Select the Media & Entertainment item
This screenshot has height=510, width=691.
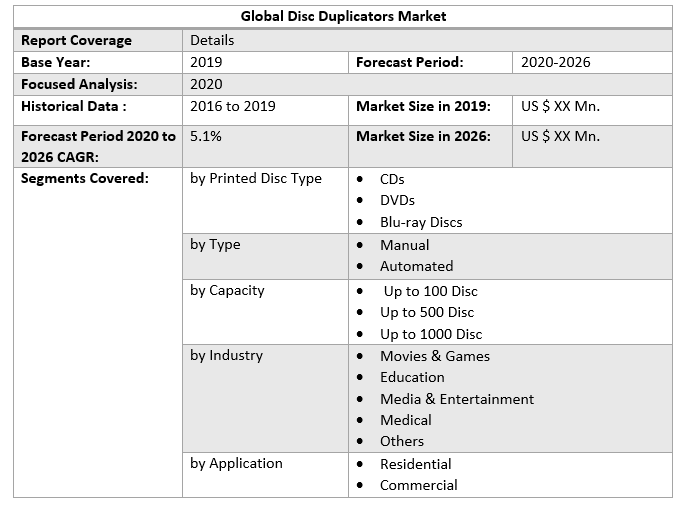point(456,399)
